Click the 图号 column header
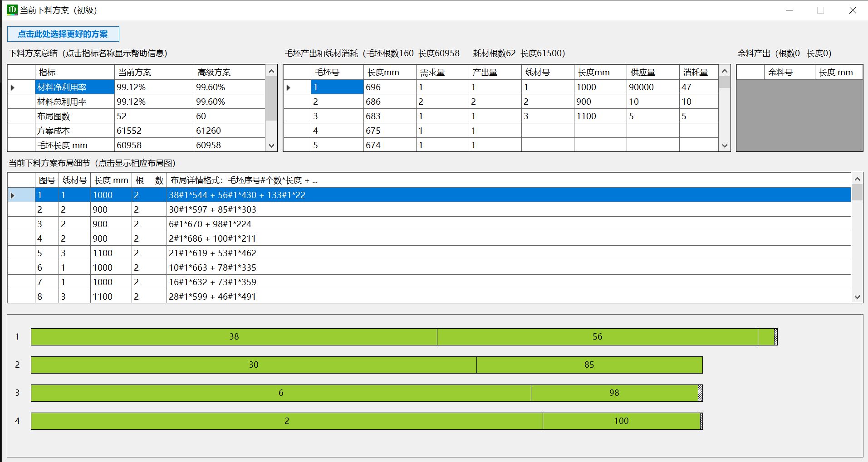The height and width of the screenshot is (462, 868). tap(47, 180)
